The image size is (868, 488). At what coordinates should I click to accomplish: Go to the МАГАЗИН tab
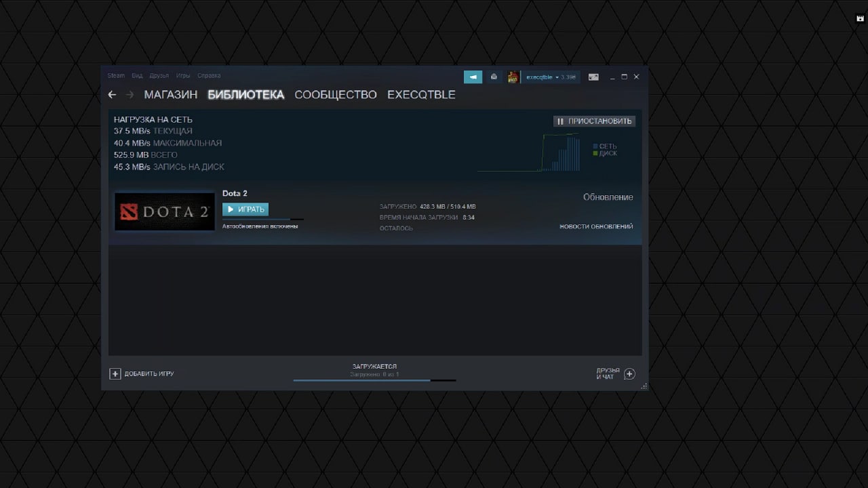click(171, 95)
